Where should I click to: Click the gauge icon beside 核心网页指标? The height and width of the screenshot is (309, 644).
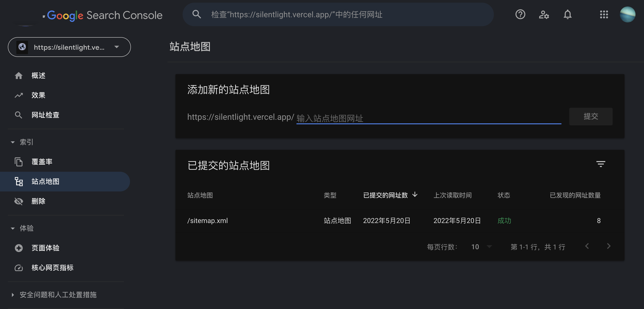pyautogui.click(x=19, y=268)
